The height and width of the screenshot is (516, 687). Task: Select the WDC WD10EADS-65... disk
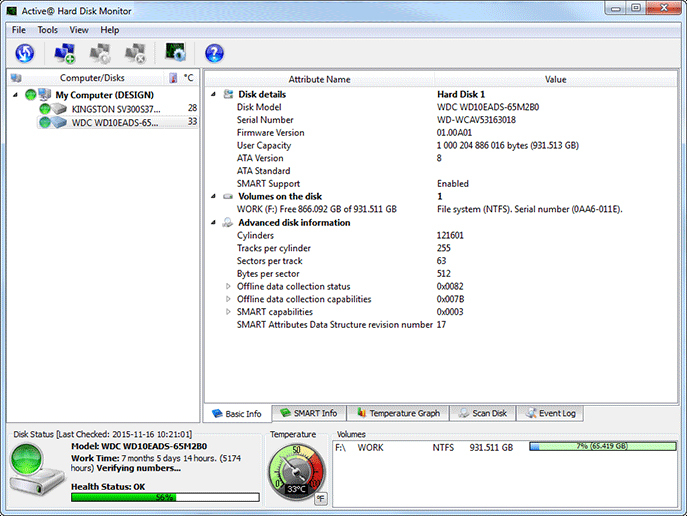click(115, 123)
